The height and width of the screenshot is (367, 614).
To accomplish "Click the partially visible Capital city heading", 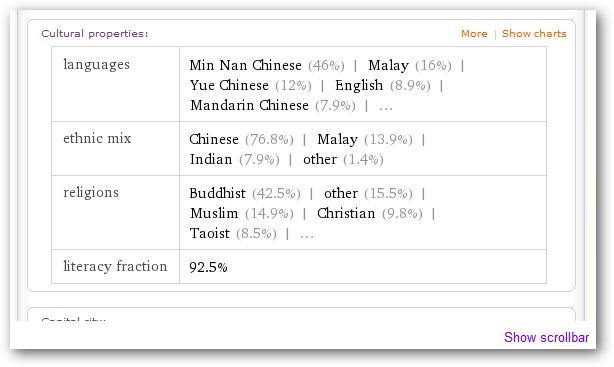I will pyautogui.click(x=73, y=319).
